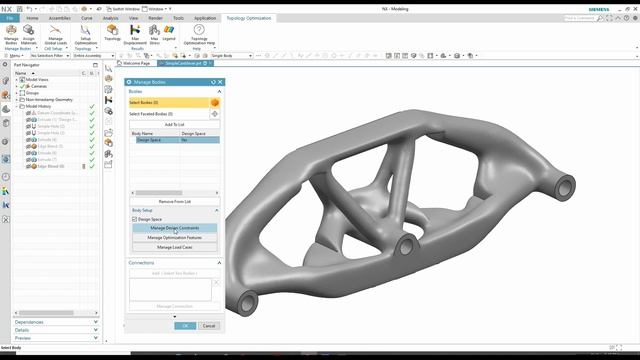This screenshot has width=640, height=360.
Task: Click Switch Window in quick access bar
Action: point(122,9)
